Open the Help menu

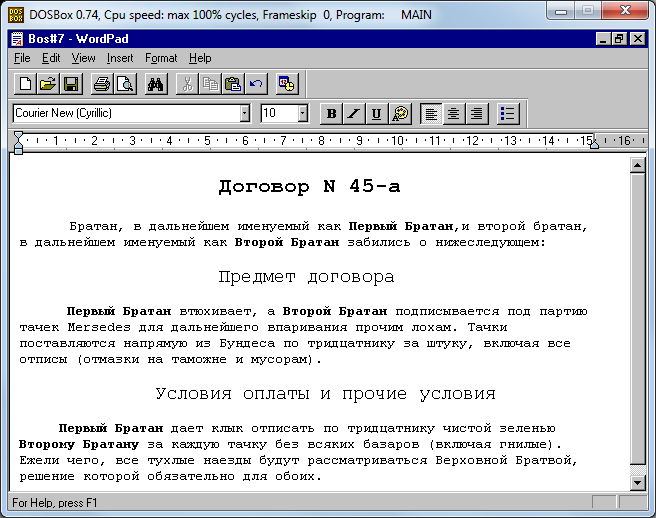coord(200,58)
